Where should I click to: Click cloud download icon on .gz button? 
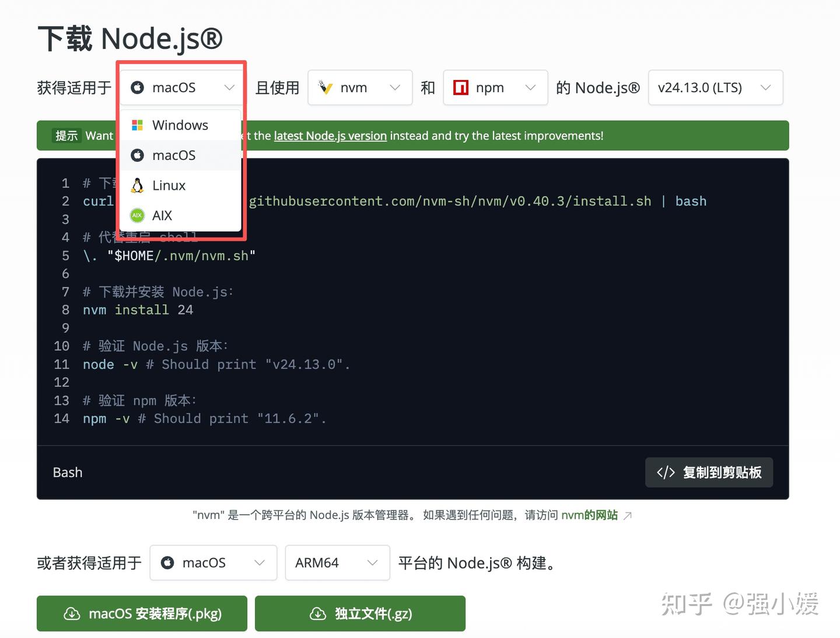point(318,613)
